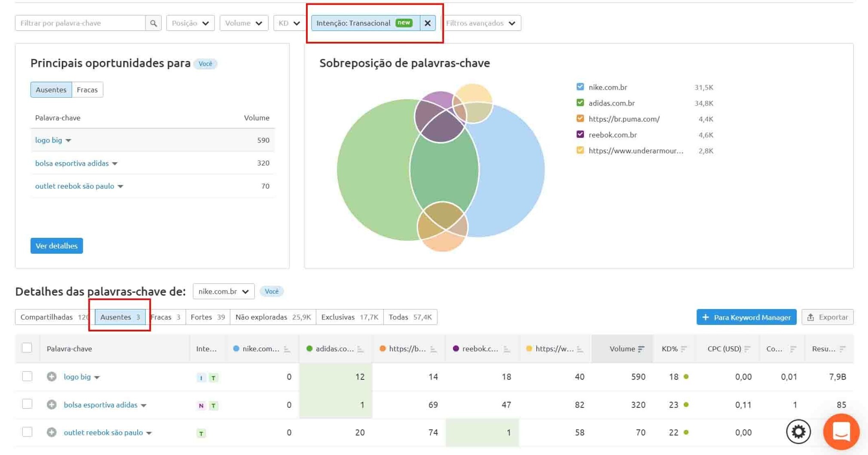Click the Ver detalhes button

tap(57, 246)
